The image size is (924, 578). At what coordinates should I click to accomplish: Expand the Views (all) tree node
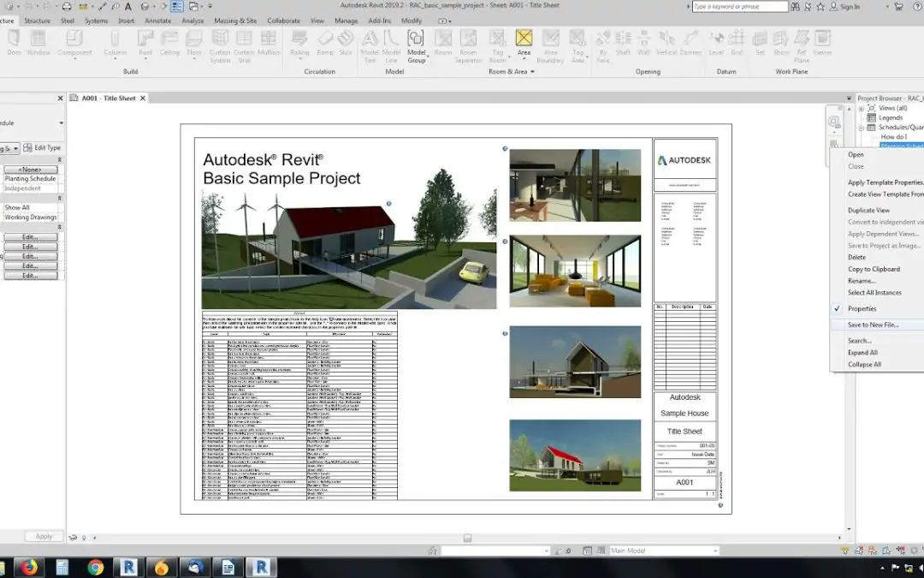[862, 109]
